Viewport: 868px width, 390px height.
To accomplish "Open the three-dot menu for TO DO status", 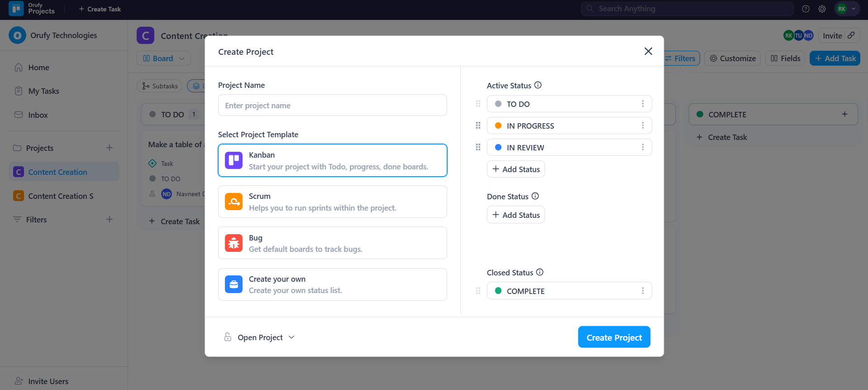I will pyautogui.click(x=642, y=104).
